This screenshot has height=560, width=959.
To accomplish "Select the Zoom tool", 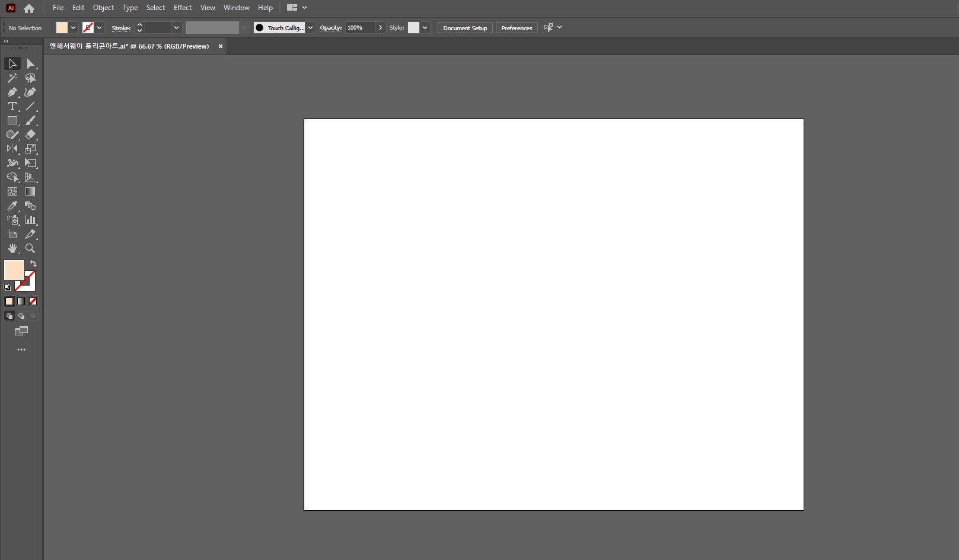I will coord(31,248).
